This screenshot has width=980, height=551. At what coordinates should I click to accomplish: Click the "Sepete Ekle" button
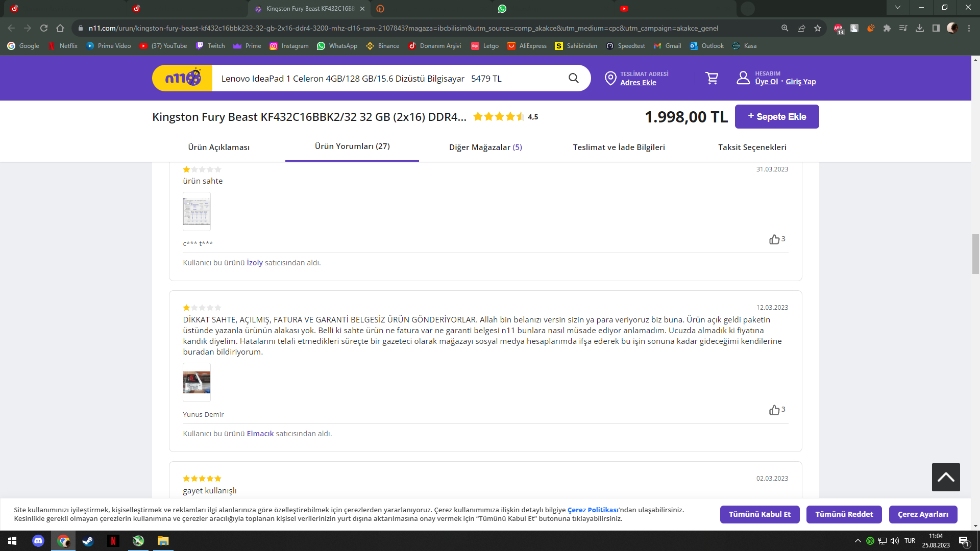pyautogui.click(x=776, y=116)
